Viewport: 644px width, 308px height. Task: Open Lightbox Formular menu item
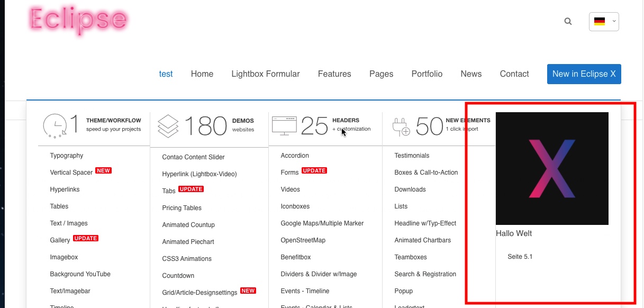pos(266,74)
